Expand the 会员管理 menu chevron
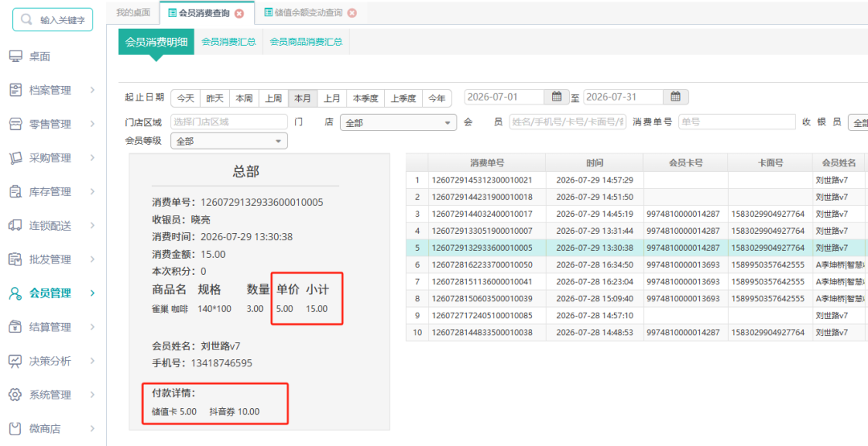The width and height of the screenshot is (868, 446). point(92,293)
